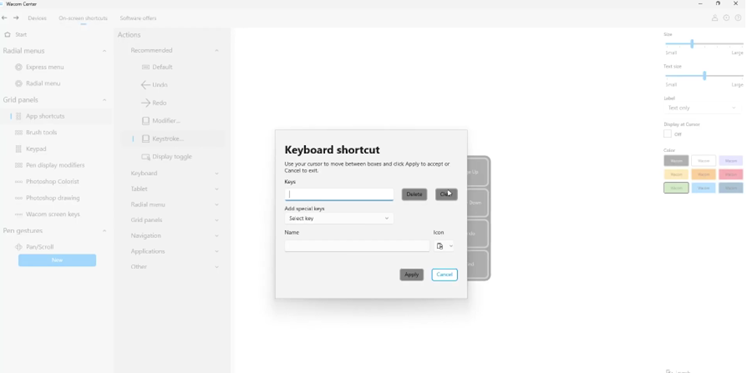
Task: Pick the lavender color swatch
Action: [x=731, y=161]
